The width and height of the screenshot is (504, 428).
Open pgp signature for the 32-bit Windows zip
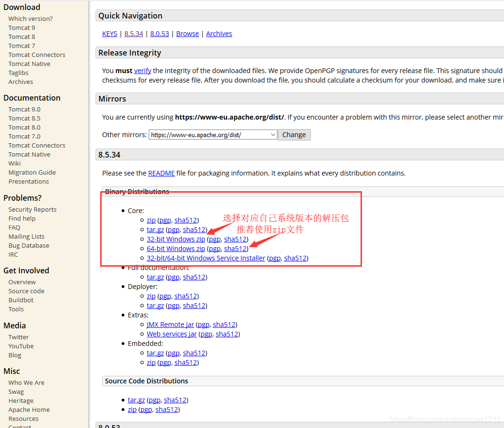click(215, 239)
